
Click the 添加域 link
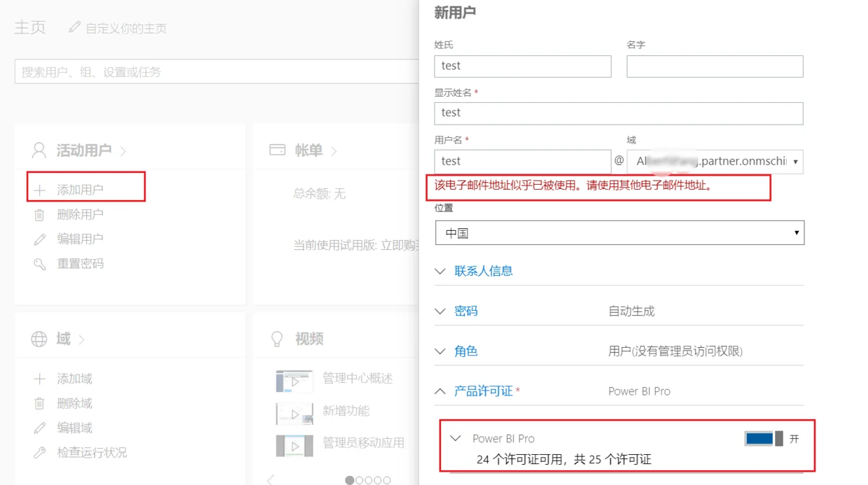tap(75, 379)
